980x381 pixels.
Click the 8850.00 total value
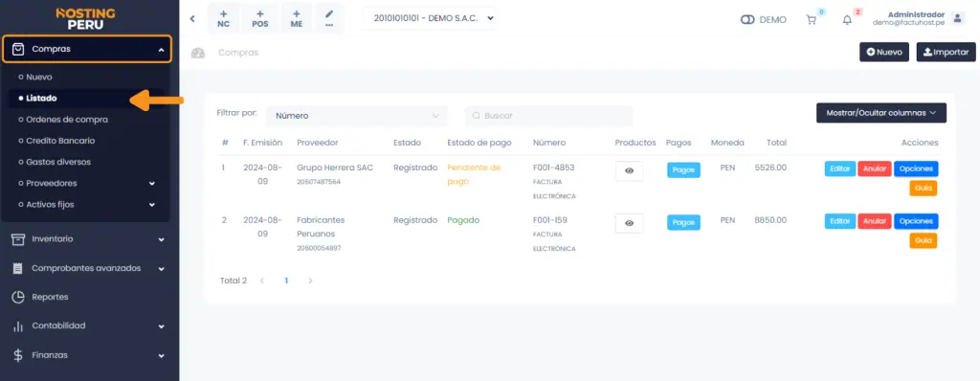(770, 220)
